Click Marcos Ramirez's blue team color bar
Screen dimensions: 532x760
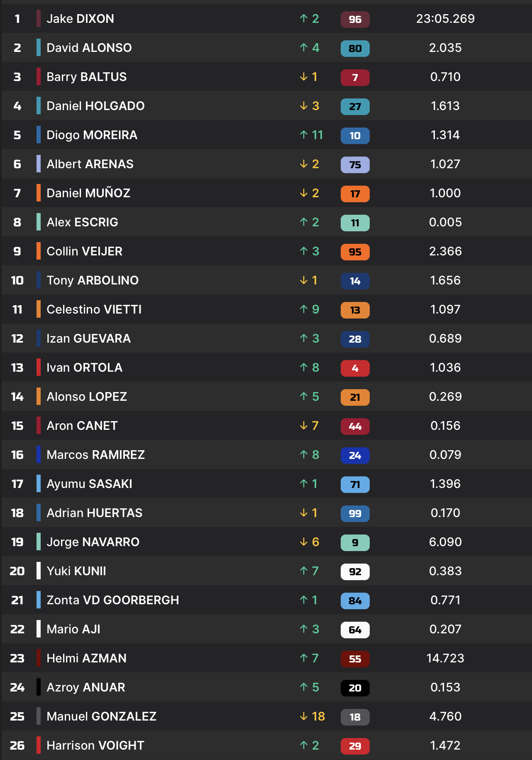39,454
